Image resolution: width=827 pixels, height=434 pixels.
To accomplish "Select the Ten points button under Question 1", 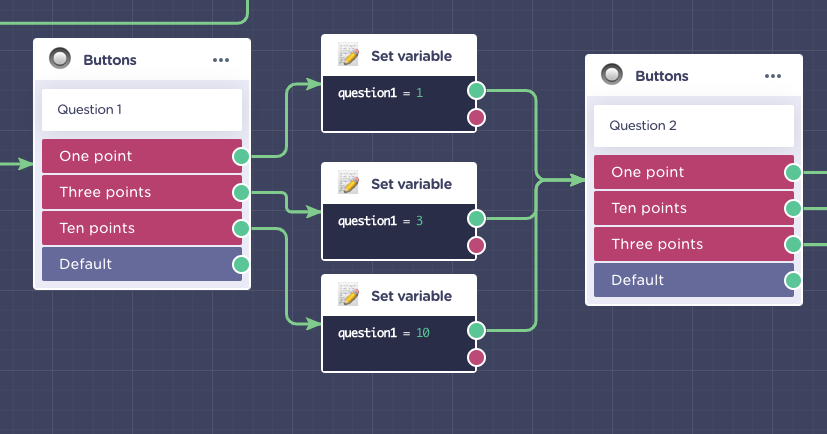I will point(142,228).
